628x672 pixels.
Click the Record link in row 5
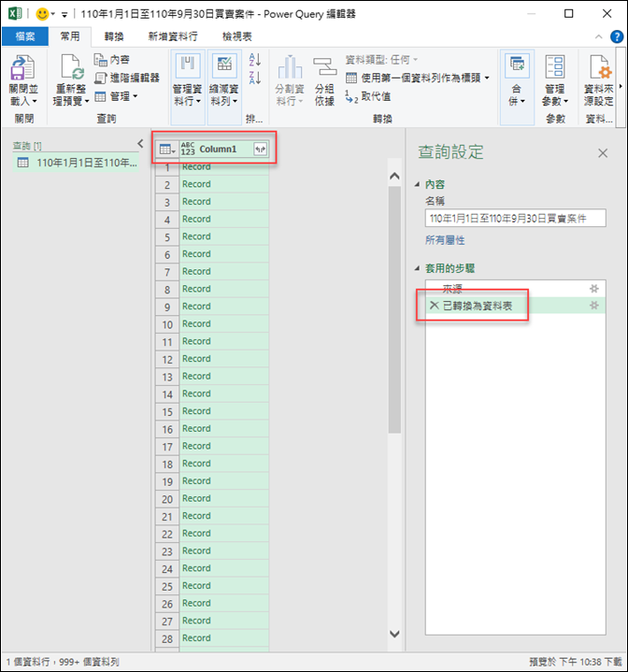[196, 236]
